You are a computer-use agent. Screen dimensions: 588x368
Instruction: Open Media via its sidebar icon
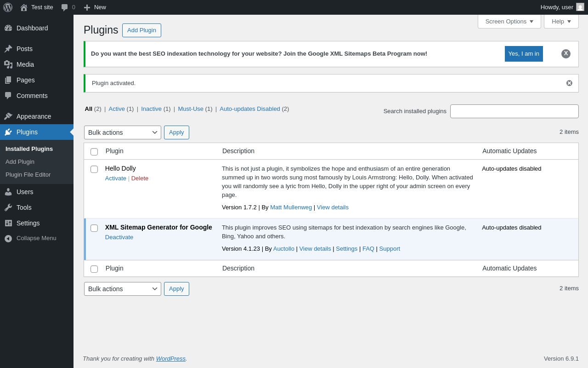tap(8, 64)
